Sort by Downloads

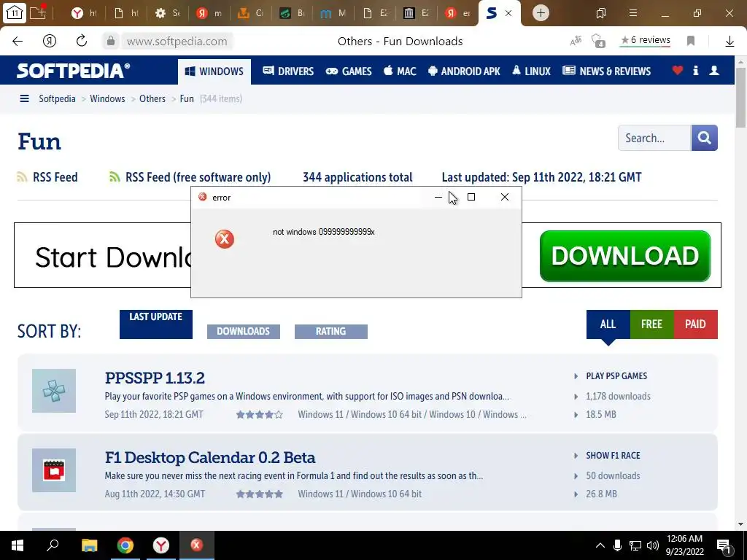(244, 332)
